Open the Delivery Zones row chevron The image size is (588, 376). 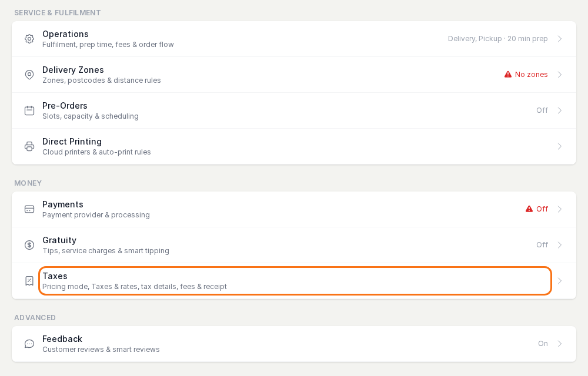(560, 75)
